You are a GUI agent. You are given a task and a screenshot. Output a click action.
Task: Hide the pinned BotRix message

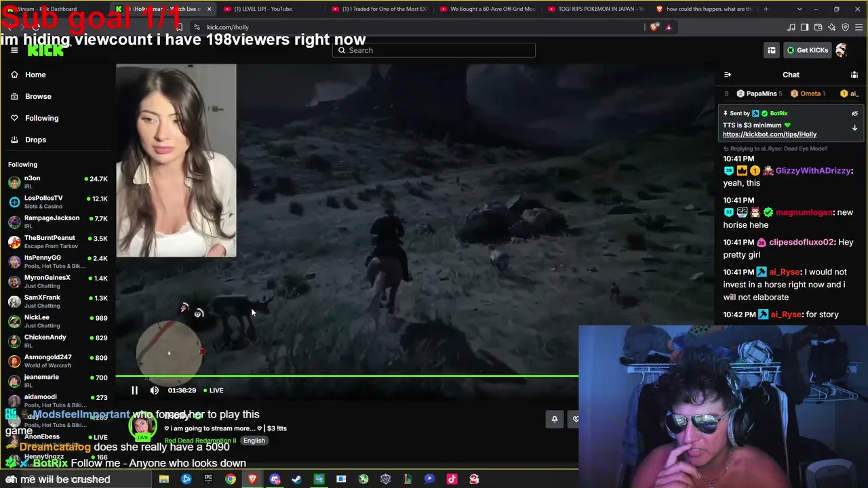854,113
